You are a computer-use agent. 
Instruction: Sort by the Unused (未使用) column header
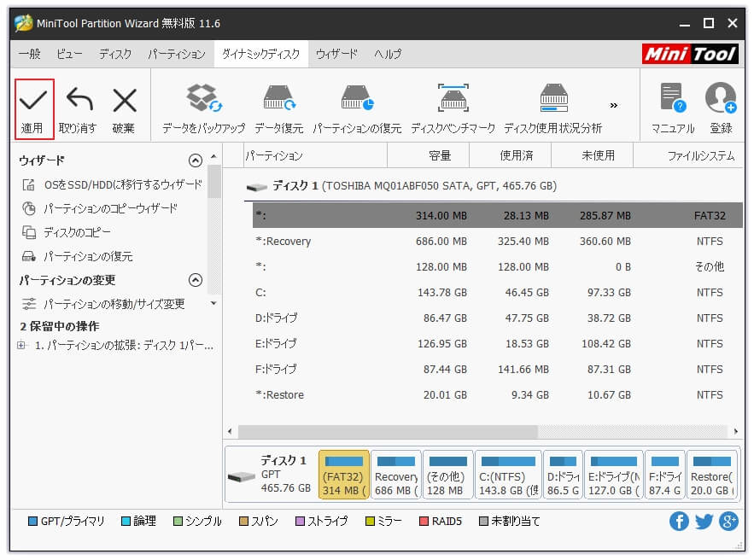592,155
